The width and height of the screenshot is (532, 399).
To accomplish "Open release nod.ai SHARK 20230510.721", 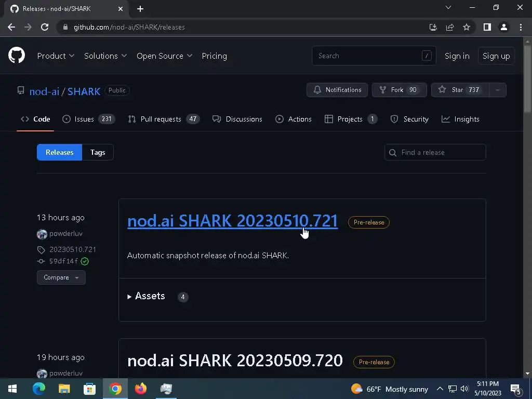I will pyautogui.click(x=232, y=221).
